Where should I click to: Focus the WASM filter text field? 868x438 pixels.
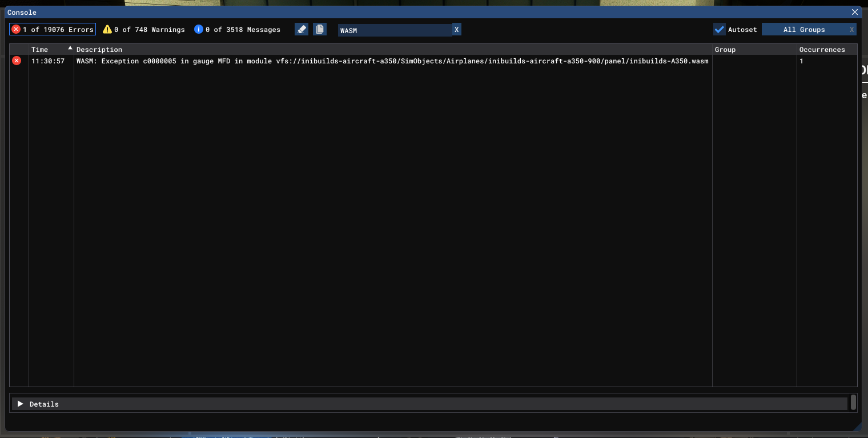point(394,30)
